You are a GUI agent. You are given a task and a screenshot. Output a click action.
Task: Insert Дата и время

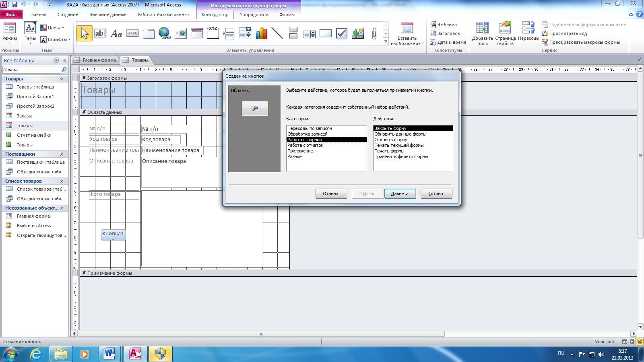(448, 42)
